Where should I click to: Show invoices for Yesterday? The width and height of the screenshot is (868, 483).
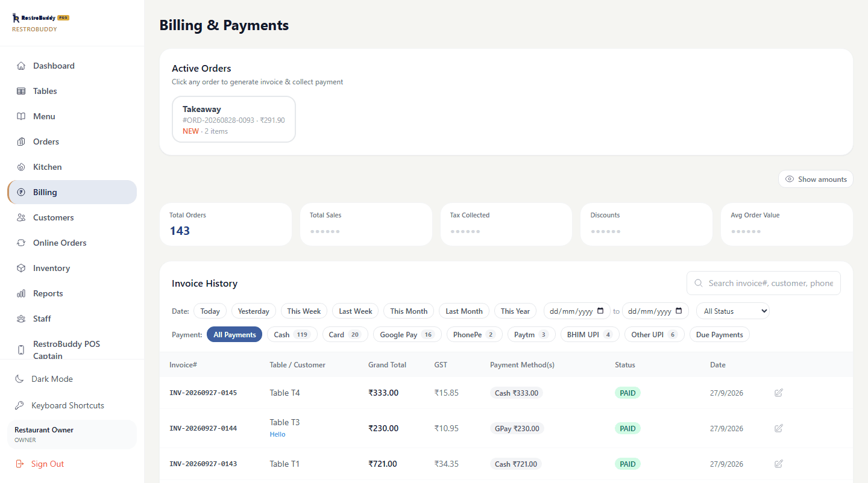254,311
